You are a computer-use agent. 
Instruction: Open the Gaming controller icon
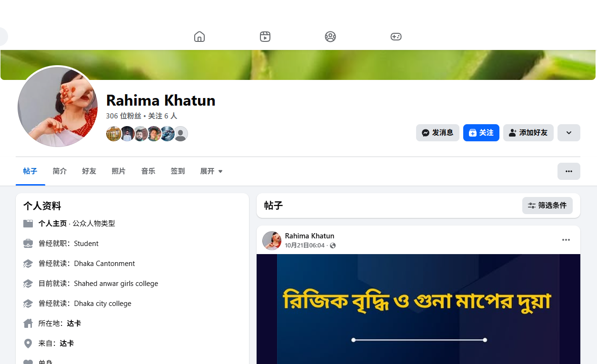(x=396, y=37)
